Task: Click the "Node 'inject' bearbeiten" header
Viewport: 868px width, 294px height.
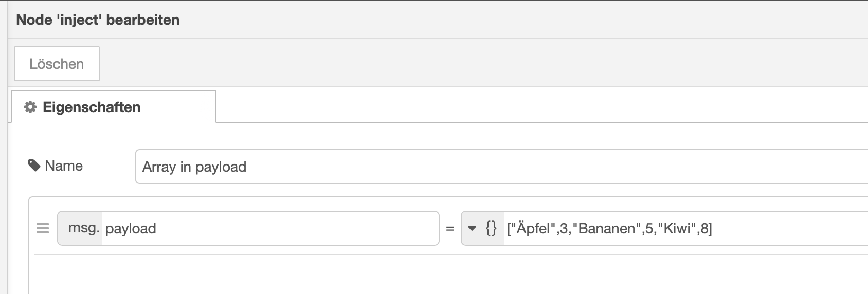Action: click(x=98, y=20)
